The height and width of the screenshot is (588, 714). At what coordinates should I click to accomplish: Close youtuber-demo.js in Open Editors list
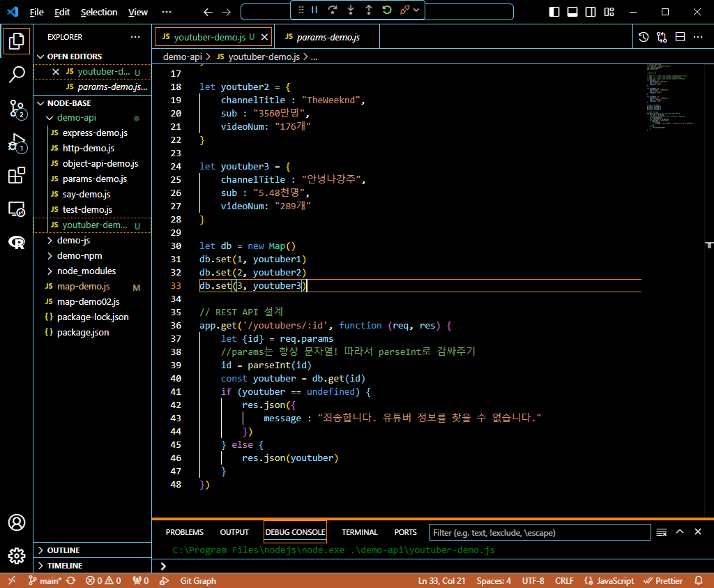pos(56,72)
